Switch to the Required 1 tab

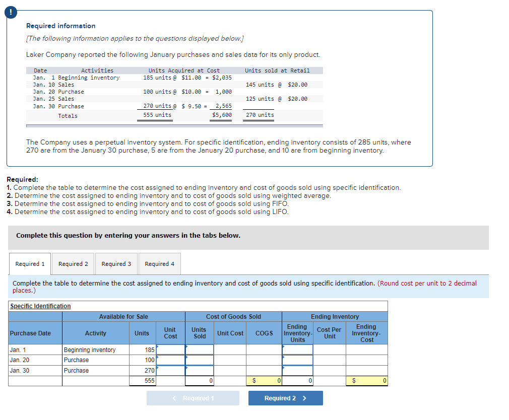pyautogui.click(x=30, y=264)
